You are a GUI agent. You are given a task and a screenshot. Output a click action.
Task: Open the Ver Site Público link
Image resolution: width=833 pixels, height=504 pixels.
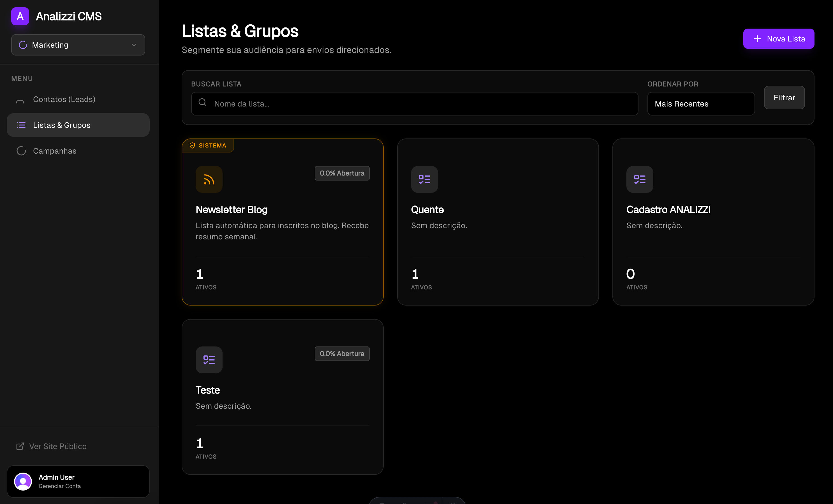point(58,446)
